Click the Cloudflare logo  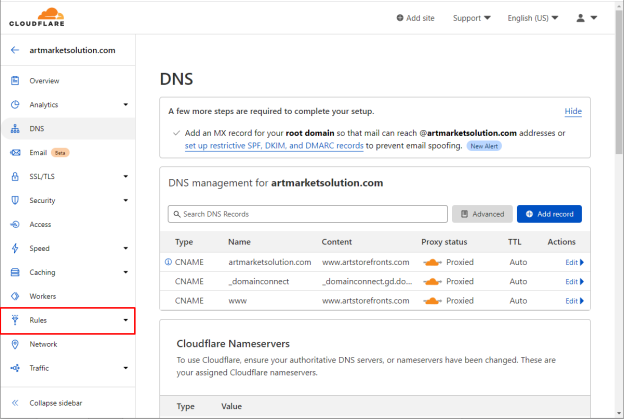(37, 17)
